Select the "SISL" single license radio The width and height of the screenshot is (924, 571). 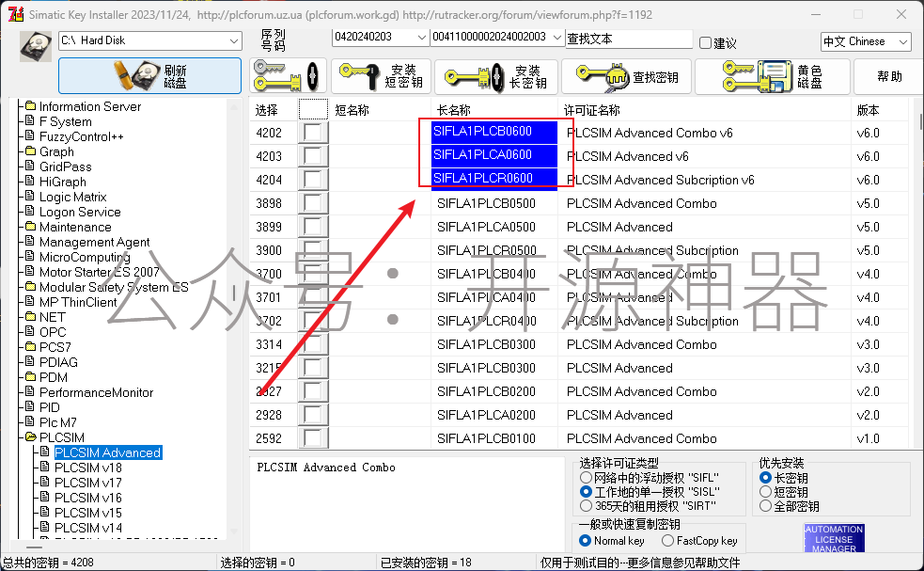(586, 491)
